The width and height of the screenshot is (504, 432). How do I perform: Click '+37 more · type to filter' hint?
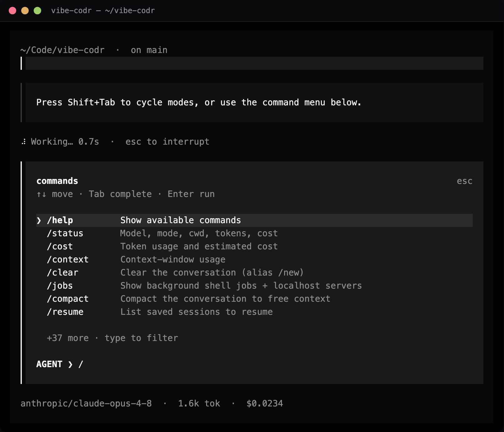tap(112, 338)
